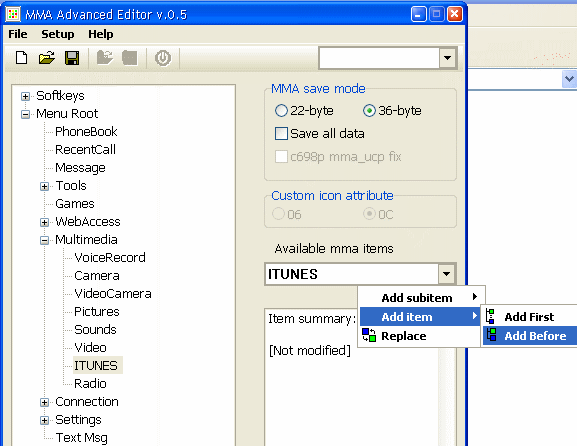The width and height of the screenshot is (577, 446).
Task: Click the Save floppy disk icon
Action: pyautogui.click(x=72, y=58)
